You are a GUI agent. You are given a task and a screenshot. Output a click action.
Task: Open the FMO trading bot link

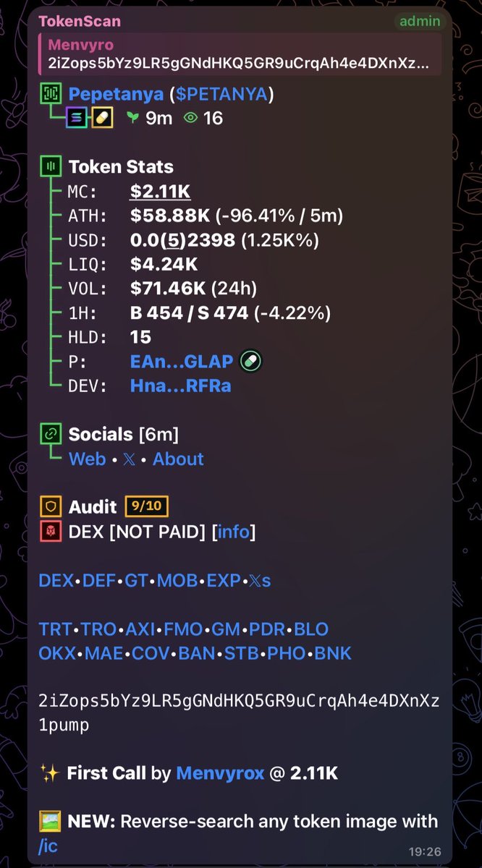183,629
